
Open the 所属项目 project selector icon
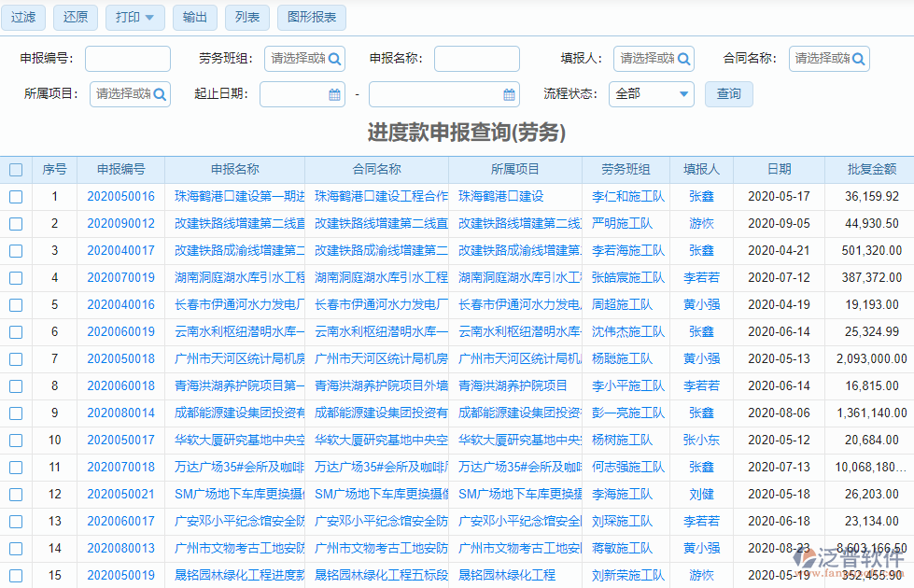(x=159, y=93)
